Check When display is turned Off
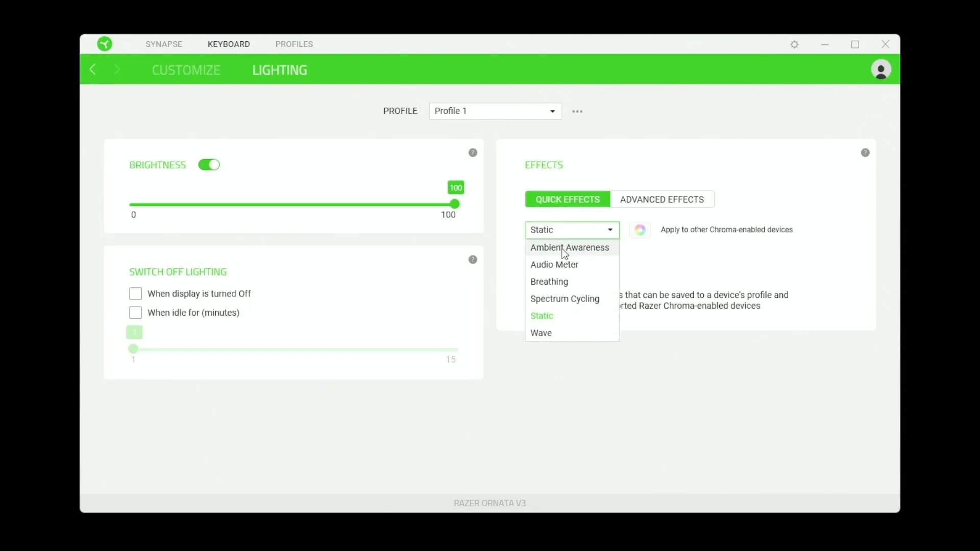980x551 pixels. (135, 294)
